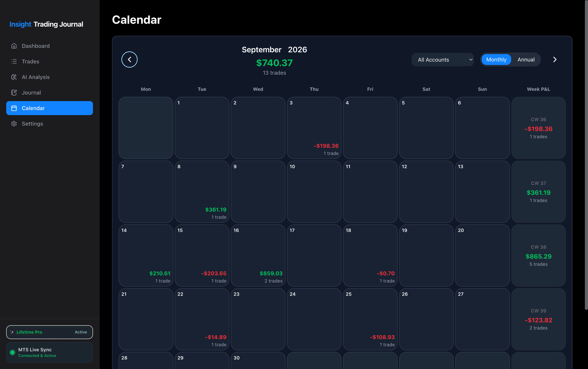Open September 22 with -$14.89 loss
This screenshot has height=369, width=588.
202,319
